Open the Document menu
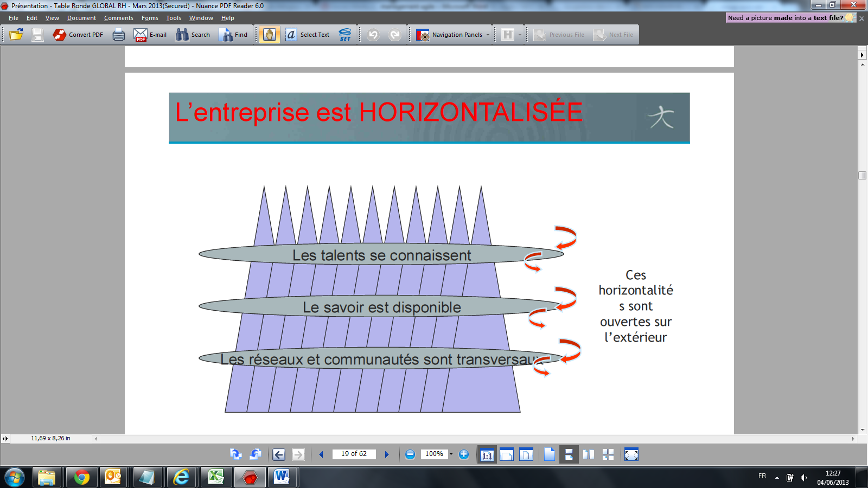 (81, 18)
